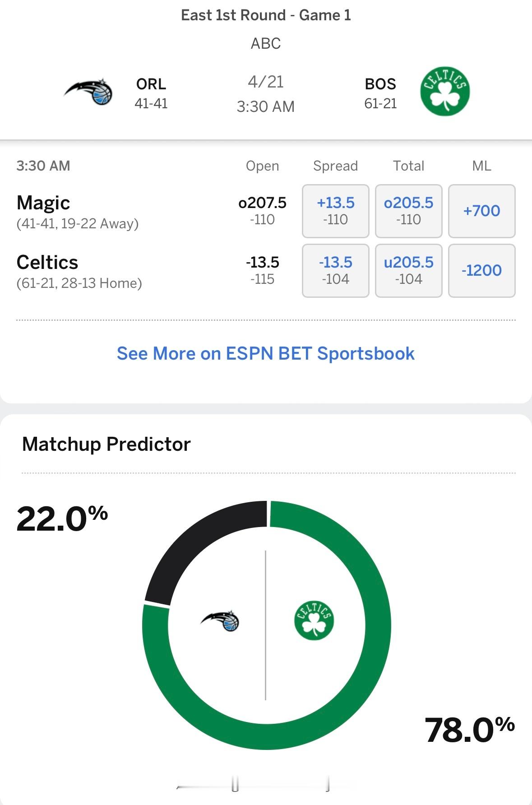The width and height of the screenshot is (532, 805).
Task: Pick Celtics -1200 moneyline
Action: coord(482,270)
